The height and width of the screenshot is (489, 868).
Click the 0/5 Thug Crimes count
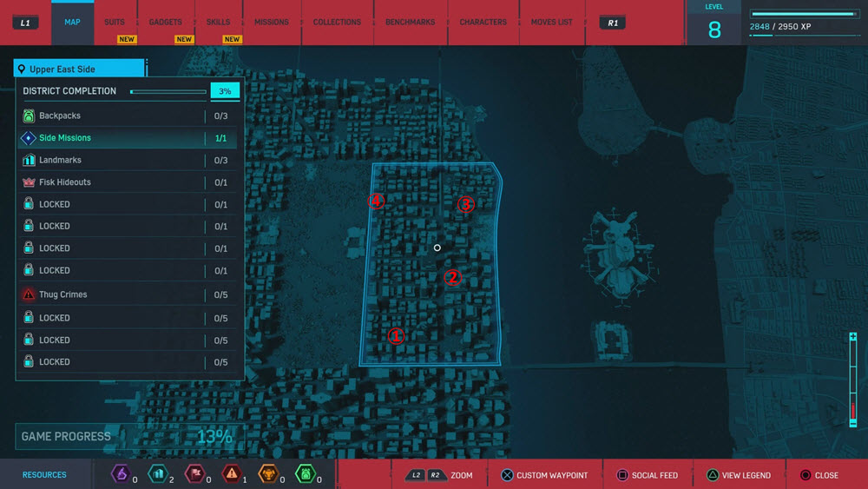[220, 294]
